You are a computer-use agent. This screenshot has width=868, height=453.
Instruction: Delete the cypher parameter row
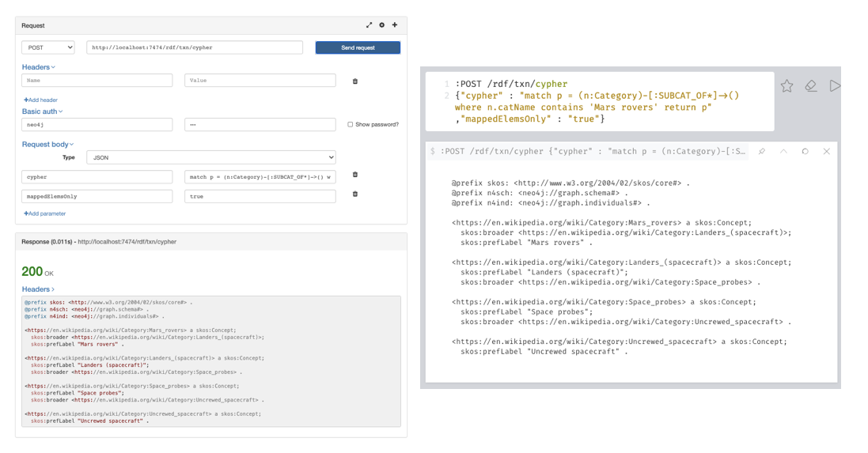coord(354,176)
